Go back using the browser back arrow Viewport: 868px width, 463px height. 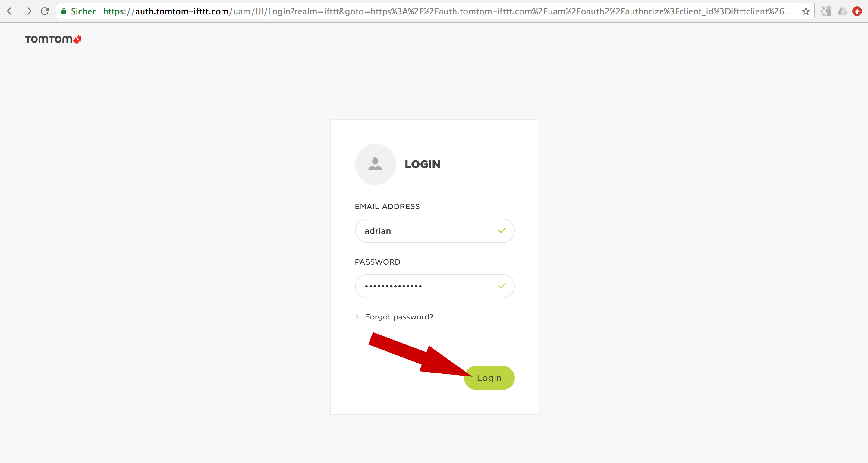coord(11,11)
